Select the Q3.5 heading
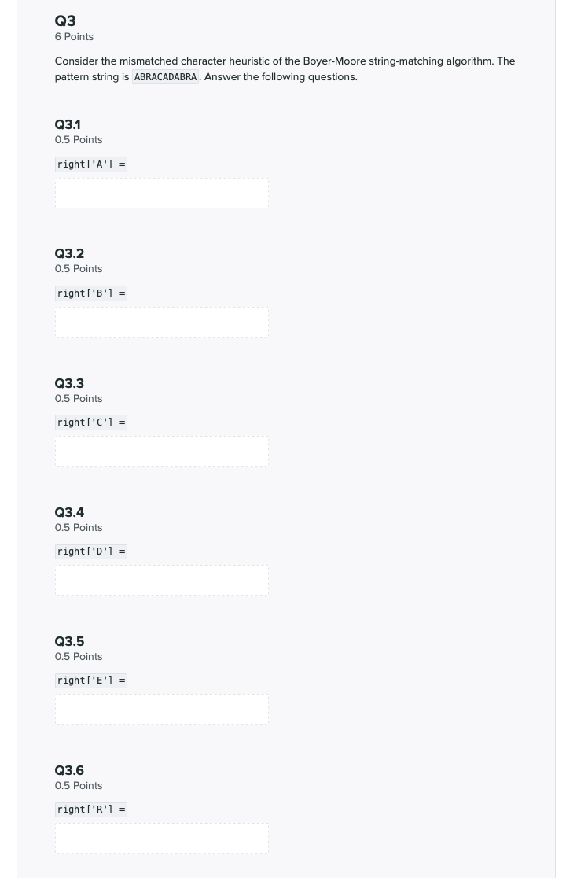The width and height of the screenshot is (588, 878). (x=69, y=641)
